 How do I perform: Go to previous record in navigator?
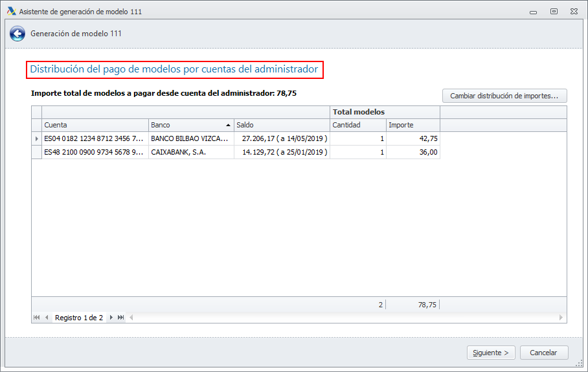47,317
